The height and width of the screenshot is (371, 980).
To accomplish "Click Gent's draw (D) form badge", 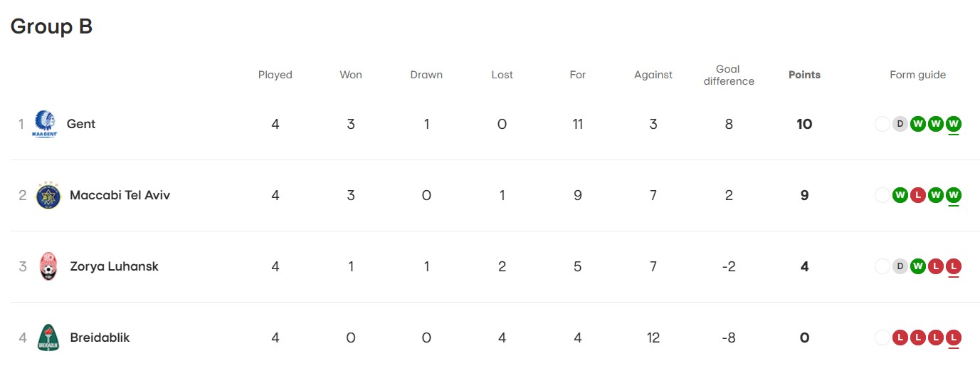I will pos(900,124).
